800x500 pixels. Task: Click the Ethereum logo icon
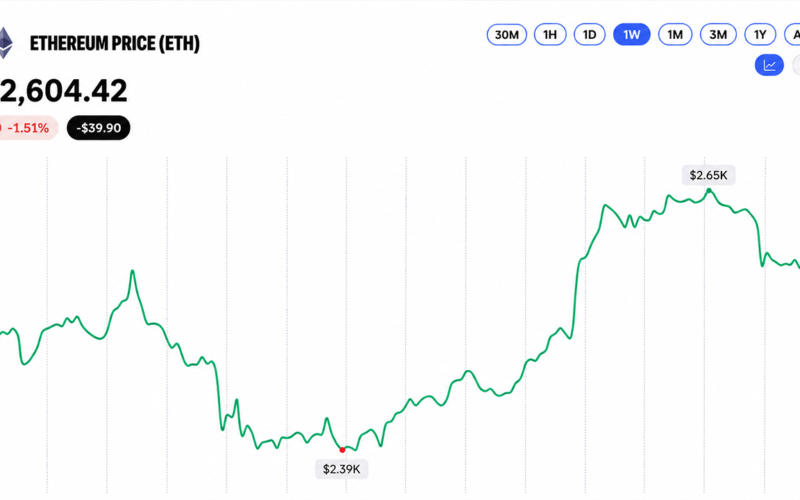tap(6, 43)
